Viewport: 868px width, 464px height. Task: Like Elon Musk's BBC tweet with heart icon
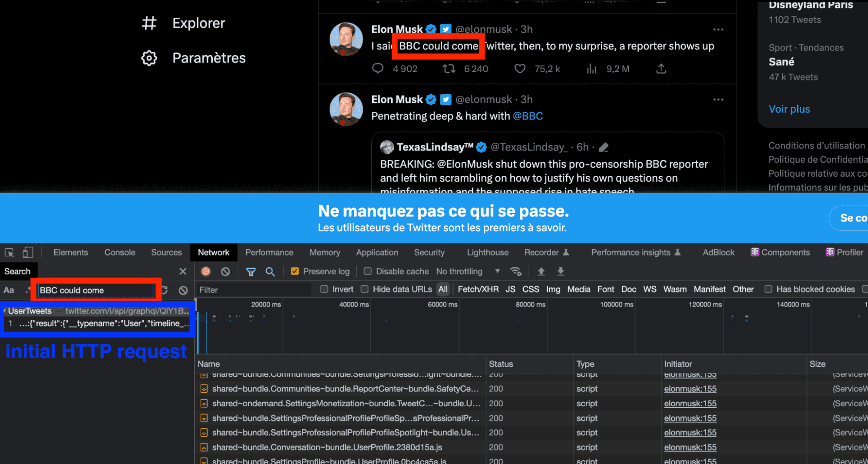(520, 69)
